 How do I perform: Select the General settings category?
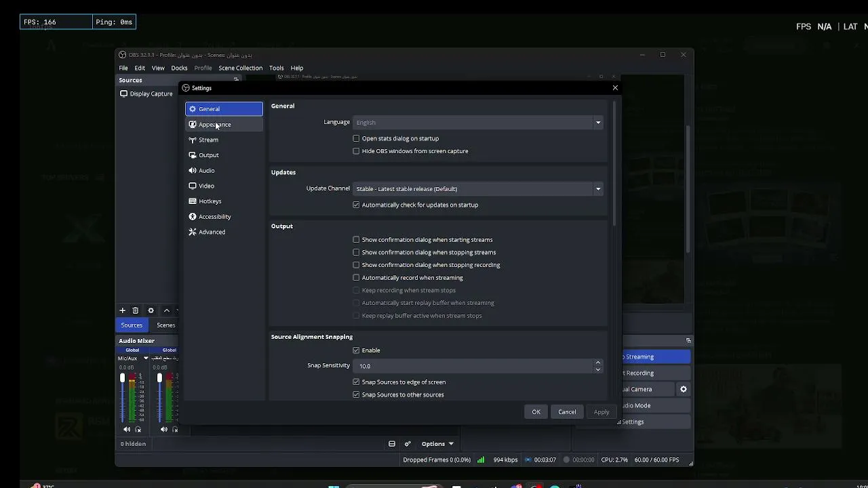click(x=224, y=109)
